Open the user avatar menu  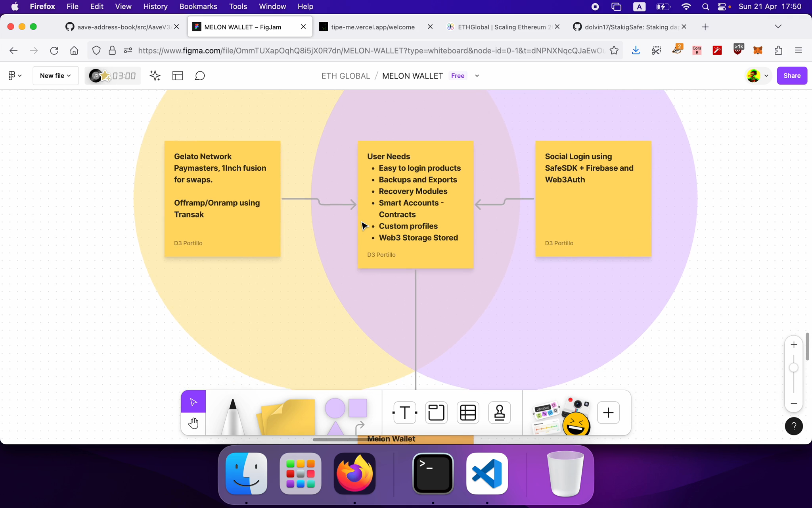757,75
